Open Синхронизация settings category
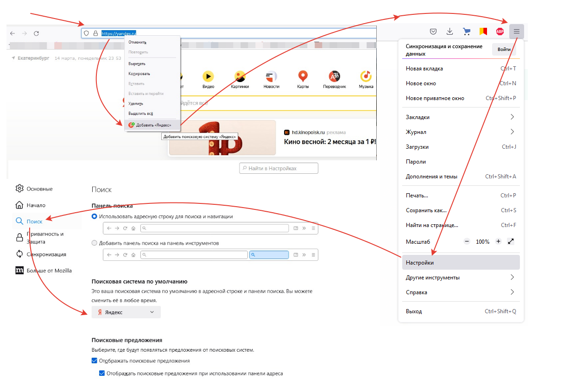Screen dimensions: 563x392 tap(41, 254)
